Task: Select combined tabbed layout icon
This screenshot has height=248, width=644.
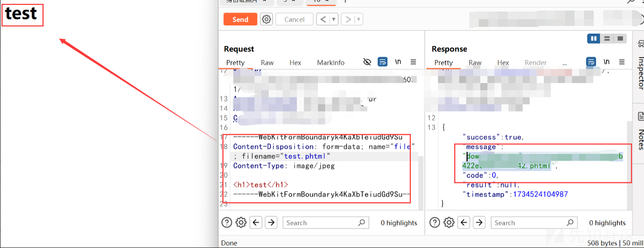Action: pos(620,38)
